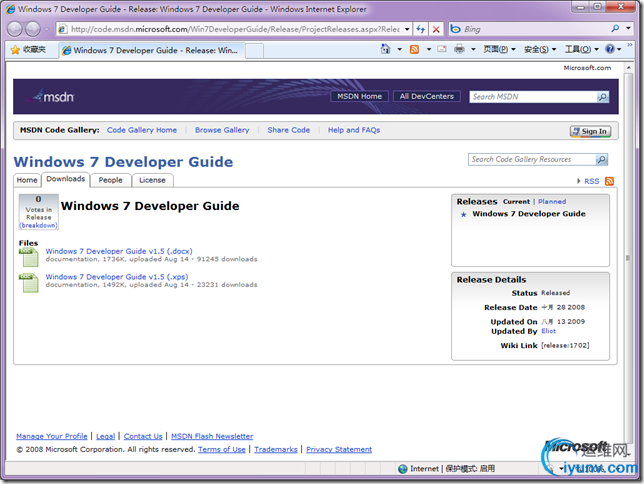Switch to the License tab
The height and width of the screenshot is (484, 644).
pos(152,180)
